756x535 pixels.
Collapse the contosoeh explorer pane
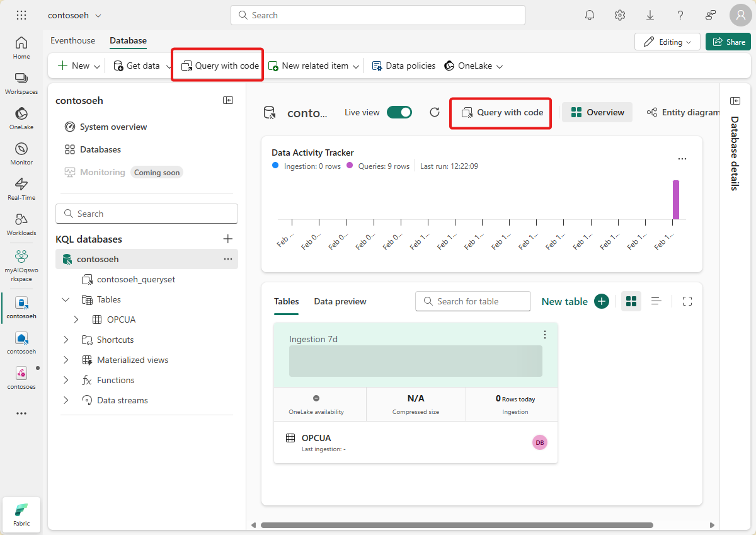click(x=228, y=100)
